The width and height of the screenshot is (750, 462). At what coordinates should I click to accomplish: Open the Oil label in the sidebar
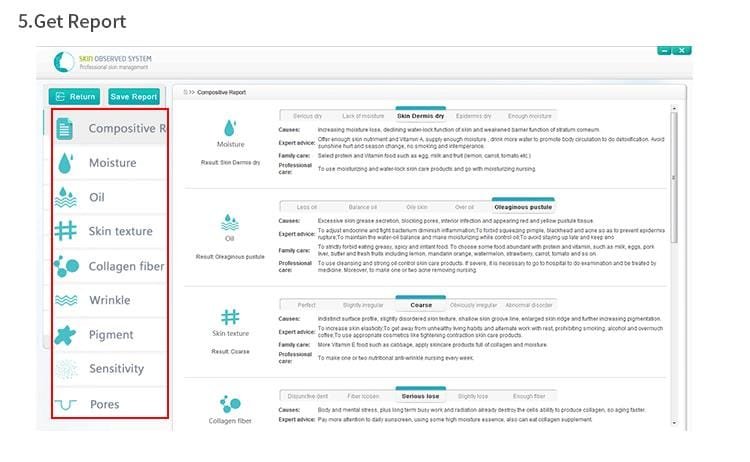point(97,197)
